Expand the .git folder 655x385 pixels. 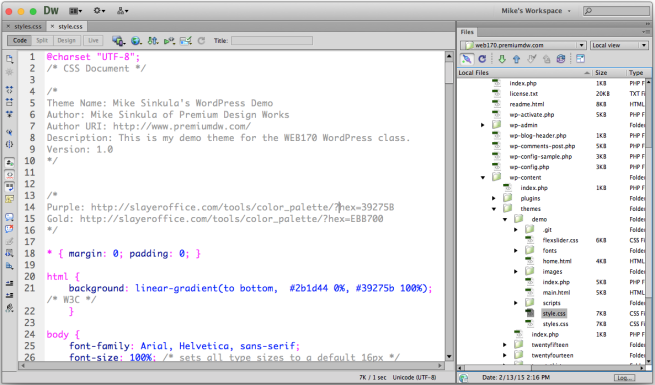516,230
